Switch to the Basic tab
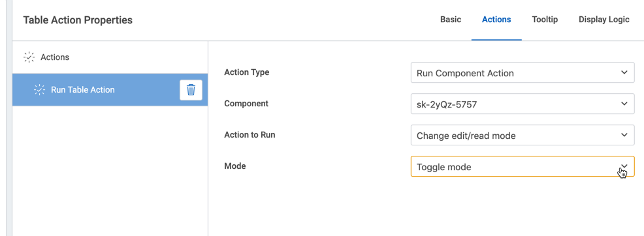The width and height of the screenshot is (644, 236). (x=451, y=20)
